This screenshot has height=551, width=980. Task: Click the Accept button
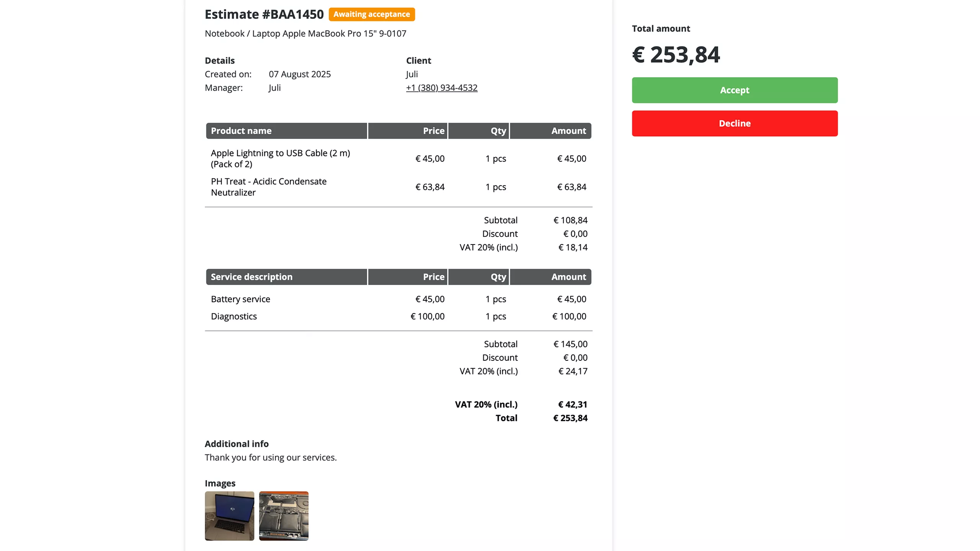coord(734,90)
